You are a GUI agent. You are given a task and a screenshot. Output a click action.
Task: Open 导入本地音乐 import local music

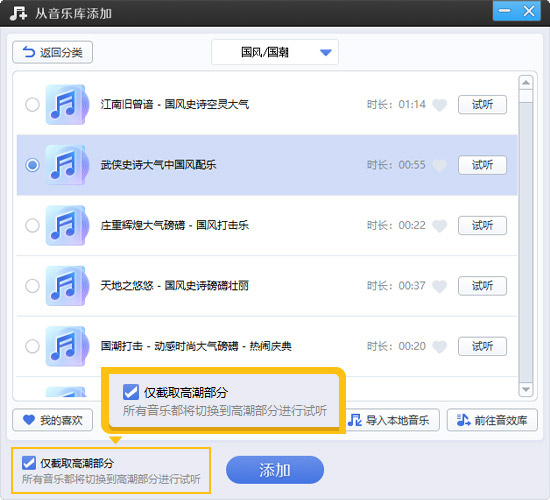pyautogui.click(x=392, y=420)
